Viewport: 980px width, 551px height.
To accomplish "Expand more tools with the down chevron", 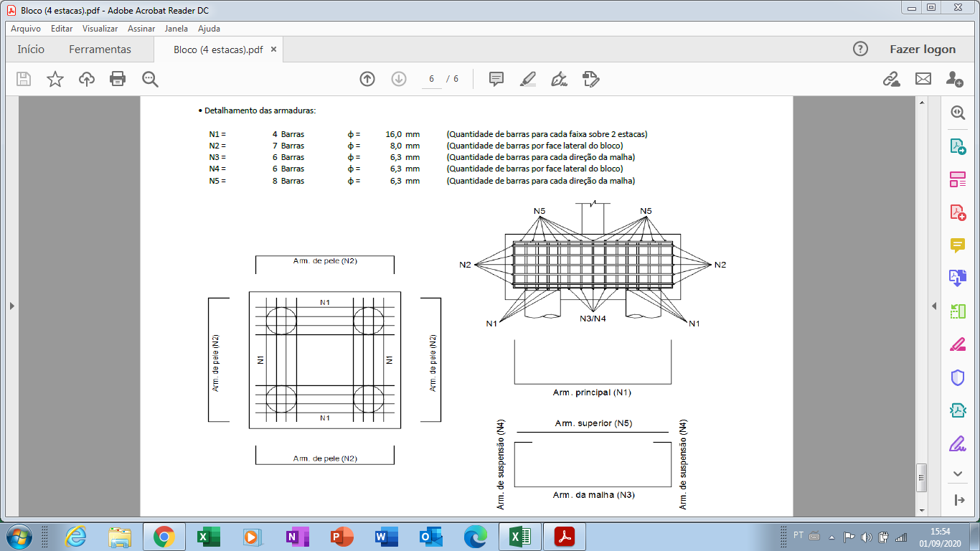I will pyautogui.click(x=958, y=474).
